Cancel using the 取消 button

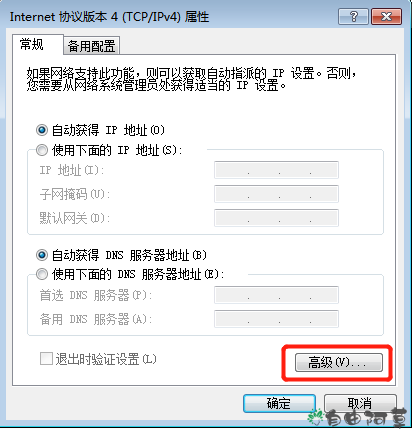click(360, 404)
